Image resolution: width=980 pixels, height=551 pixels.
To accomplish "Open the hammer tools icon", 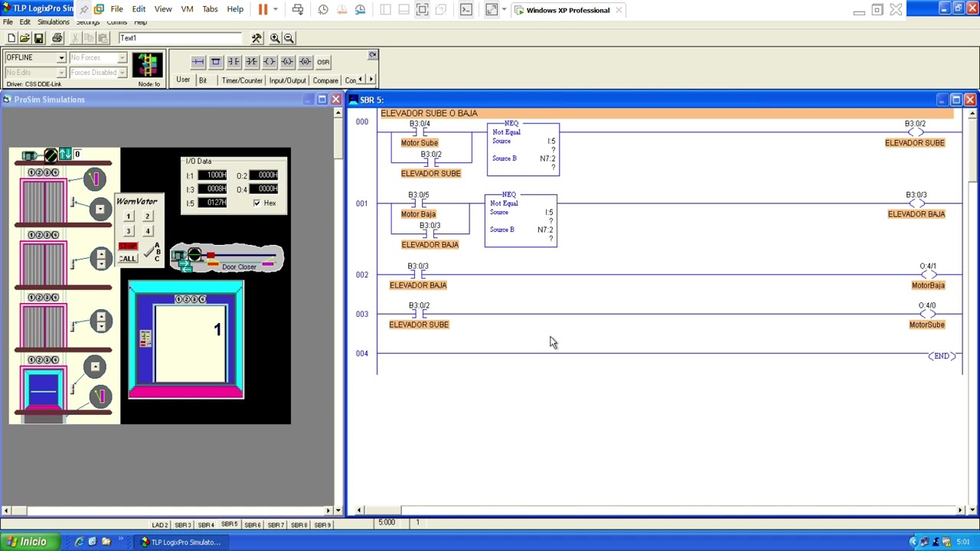I will pos(256,38).
